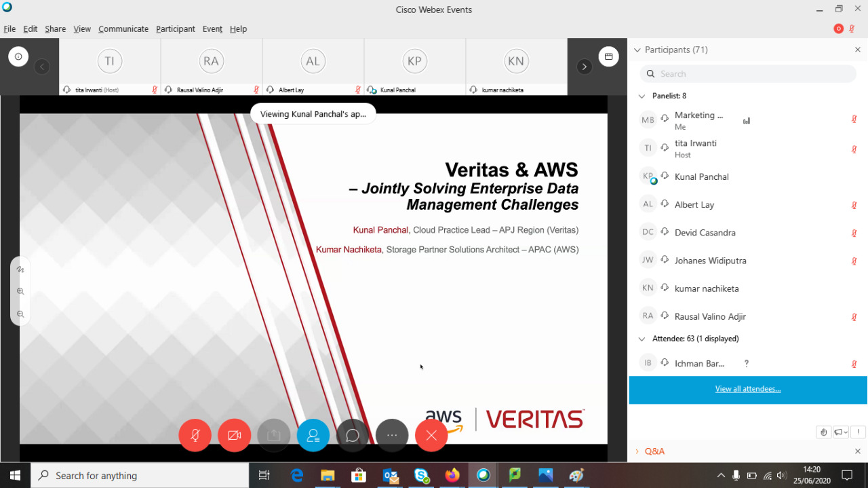
Task: Open the View menu
Action: click(82, 29)
